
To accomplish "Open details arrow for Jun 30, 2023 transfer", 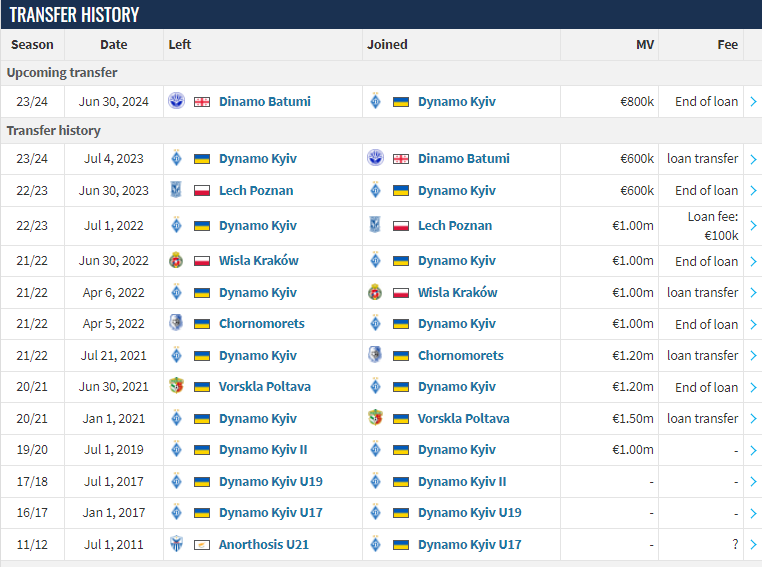I will tap(753, 190).
